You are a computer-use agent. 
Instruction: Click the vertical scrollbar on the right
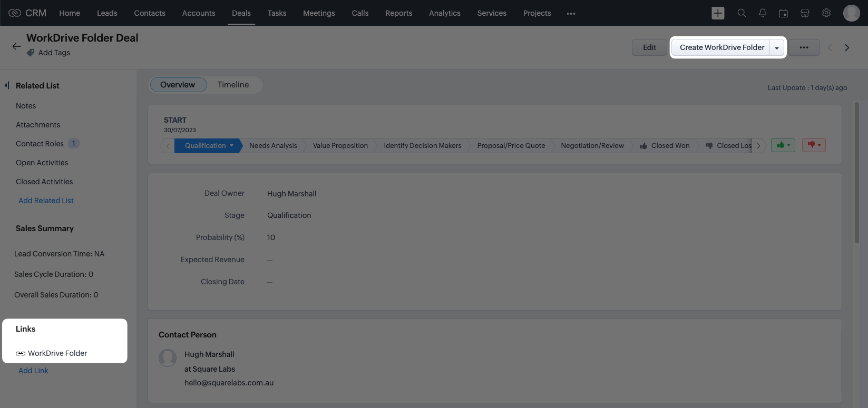pos(857,174)
